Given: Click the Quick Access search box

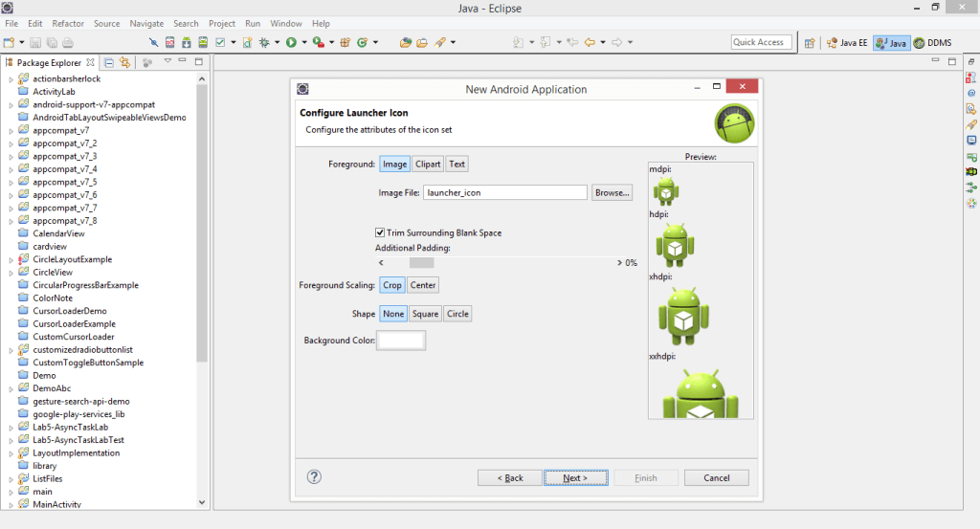Looking at the screenshot, I should point(761,42).
